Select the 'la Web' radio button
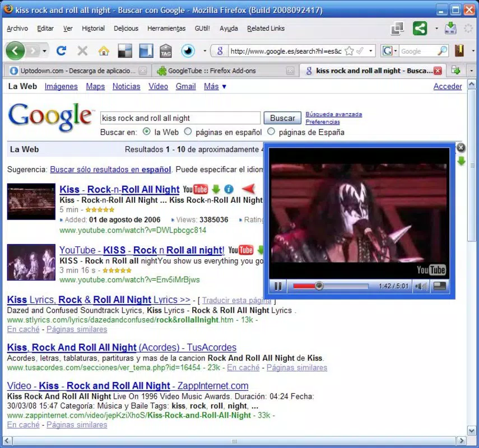This screenshot has height=448, width=479. point(147,132)
